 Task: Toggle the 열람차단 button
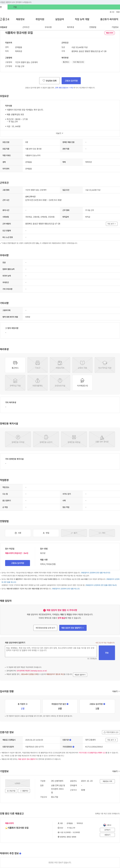(x=24, y=791)
